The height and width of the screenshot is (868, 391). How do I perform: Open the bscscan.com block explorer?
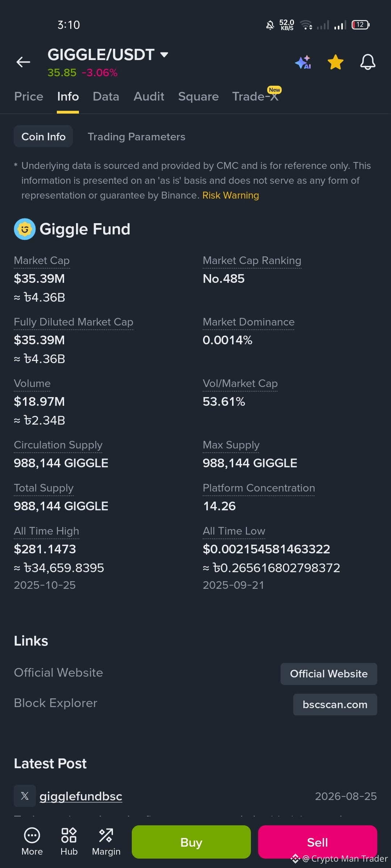pos(335,705)
